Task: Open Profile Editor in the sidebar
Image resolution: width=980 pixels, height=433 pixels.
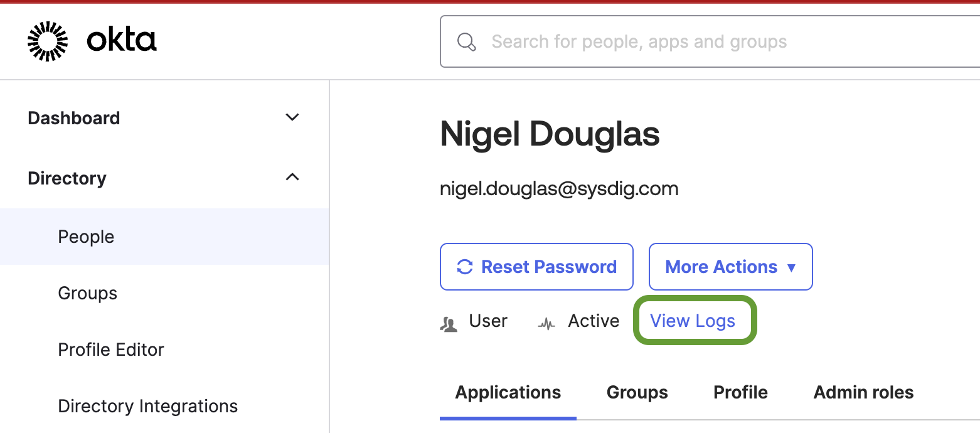Action: click(x=111, y=350)
